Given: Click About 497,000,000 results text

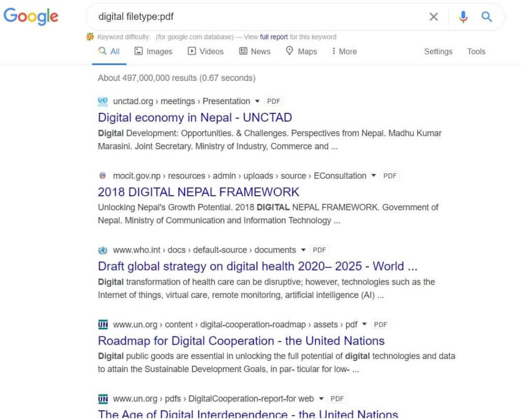Looking at the screenshot, I should 177,78.
